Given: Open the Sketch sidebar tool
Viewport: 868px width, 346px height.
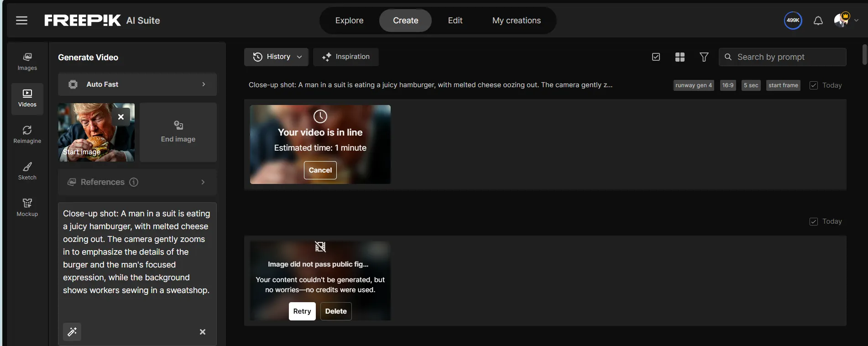Looking at the screenshot, I should (x=27, y=171).
